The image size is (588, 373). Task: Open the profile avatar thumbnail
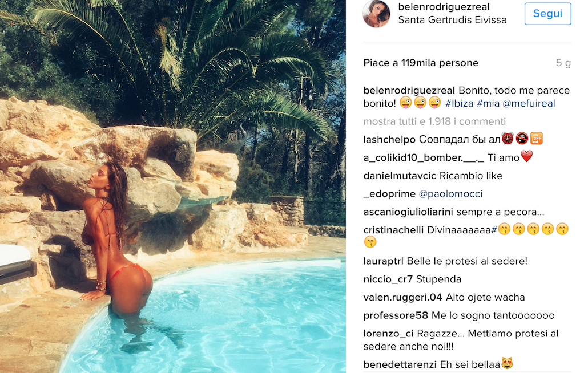point(376,14)
